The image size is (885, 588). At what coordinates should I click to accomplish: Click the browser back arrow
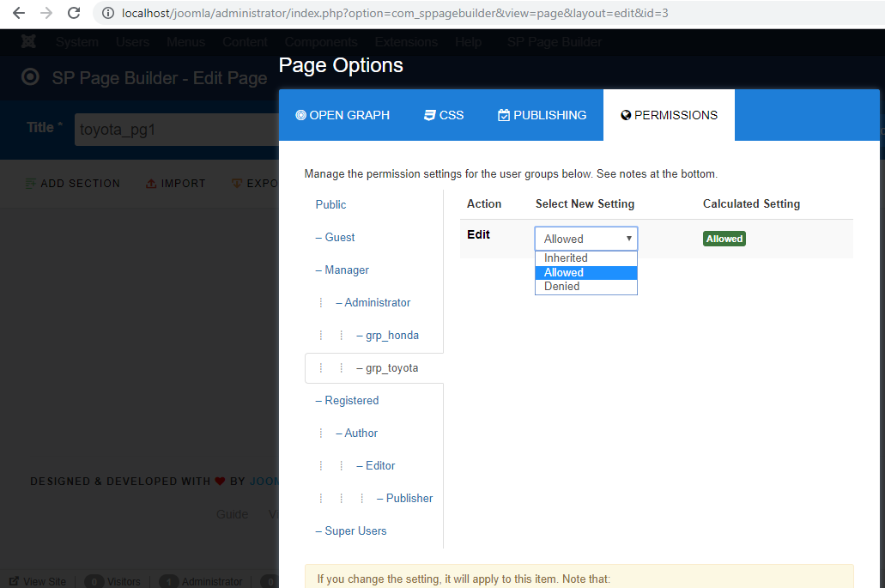(x=19, y=13)
